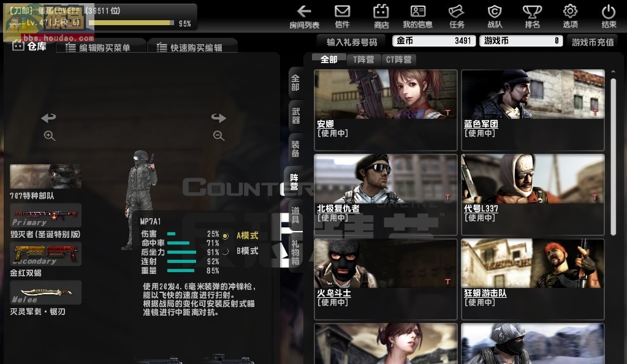627x364 pixels.
Task: Select the 火鸟斗士 character card
Action: (x=386, y=279)
